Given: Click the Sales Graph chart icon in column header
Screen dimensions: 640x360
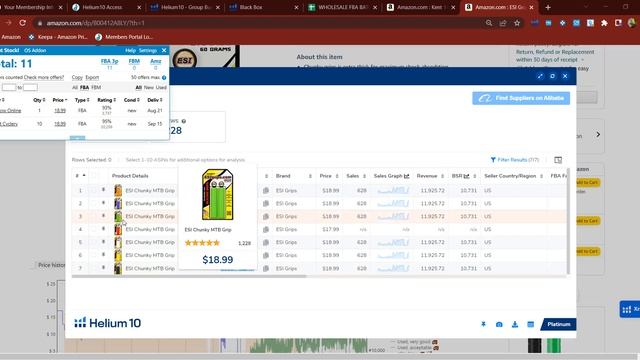Looking at the screenshot, I should click(x=407, y=176).
